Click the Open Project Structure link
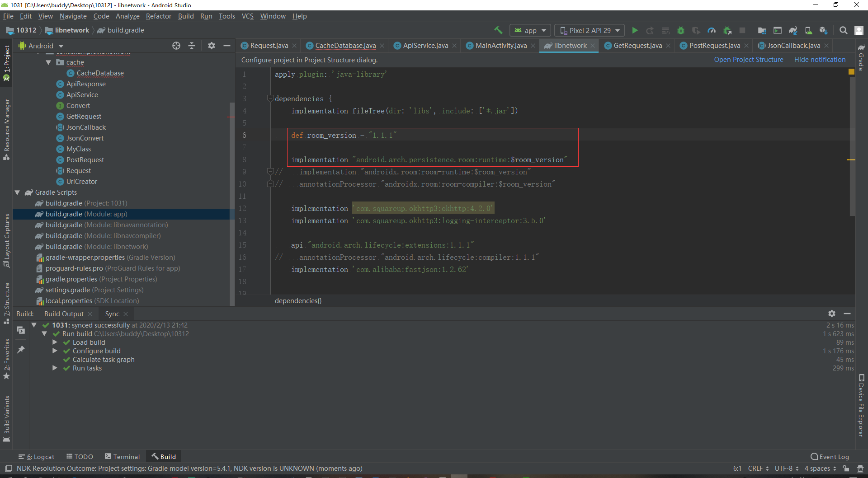 coord(749,60)
